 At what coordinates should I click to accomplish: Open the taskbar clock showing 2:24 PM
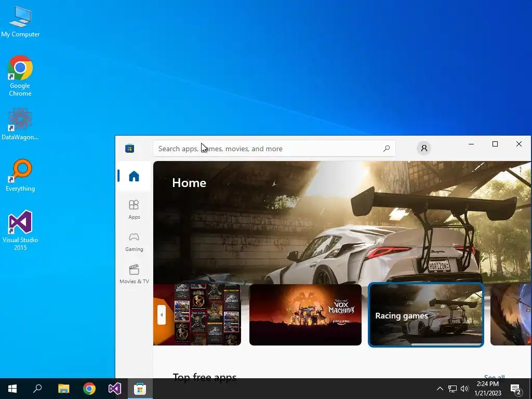point(488,389)
